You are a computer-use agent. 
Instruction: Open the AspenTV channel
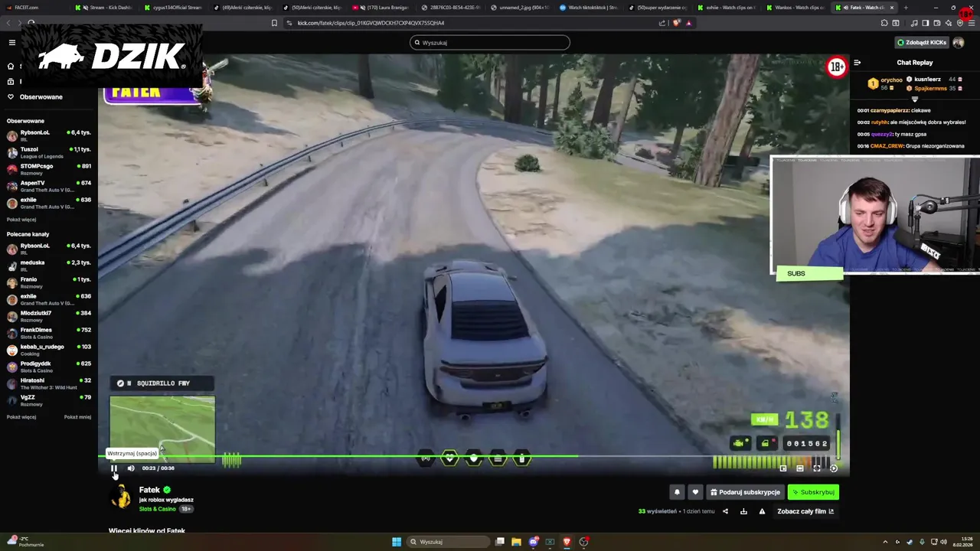49,187
